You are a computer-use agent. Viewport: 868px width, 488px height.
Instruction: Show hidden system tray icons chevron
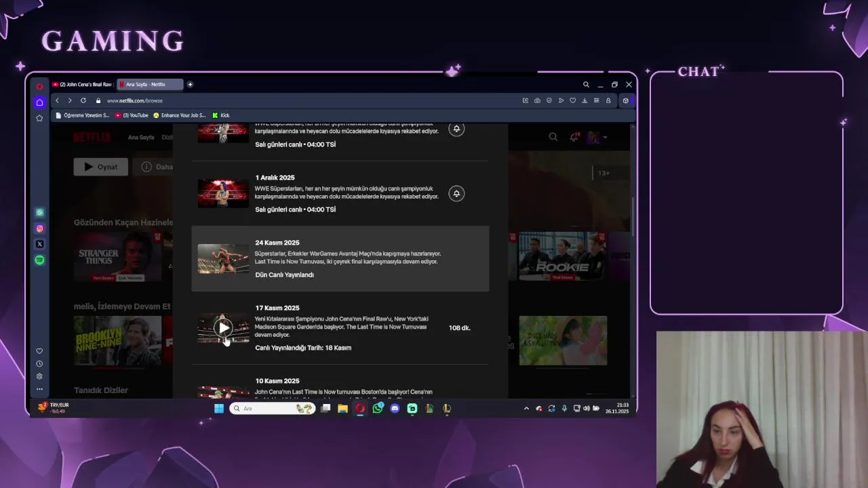point(526,409)
